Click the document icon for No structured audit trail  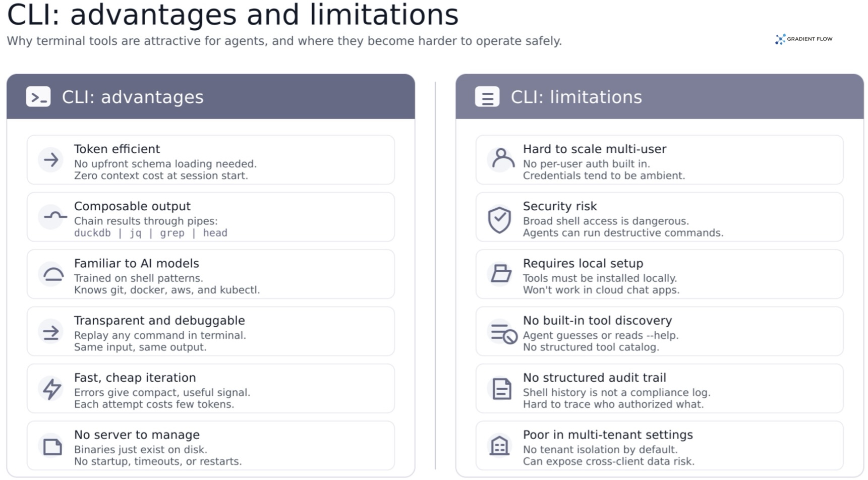[x=501, y=389]
